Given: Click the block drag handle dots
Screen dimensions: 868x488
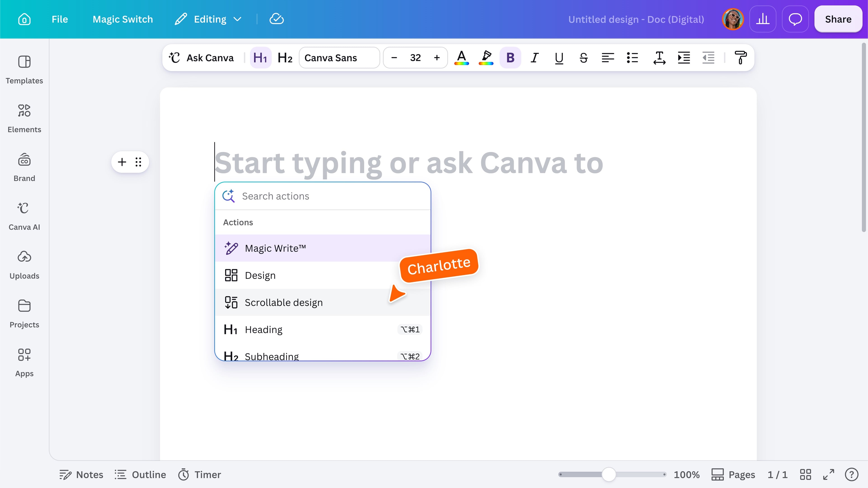Looking at the screenshot, I should tap(138, 162).
